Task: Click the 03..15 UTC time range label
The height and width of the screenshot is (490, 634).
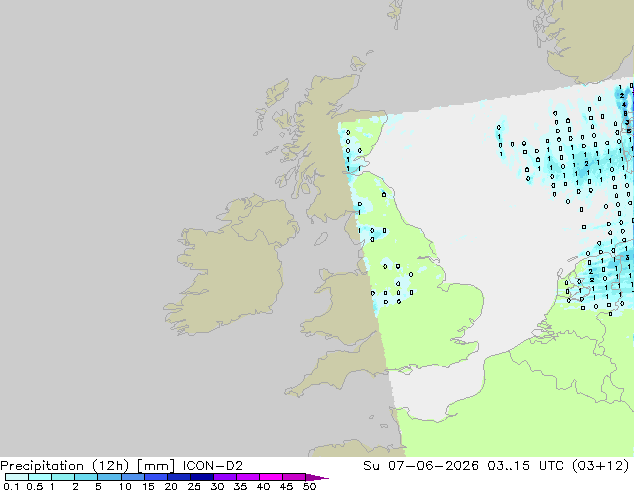Action: coord(519,466)
